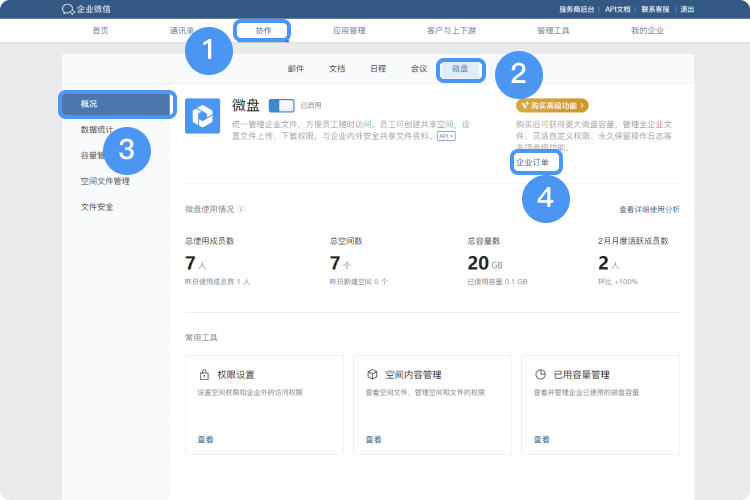Click the 总空间数 label
Viewport: 750px width, 500px height.
(346, 241)
